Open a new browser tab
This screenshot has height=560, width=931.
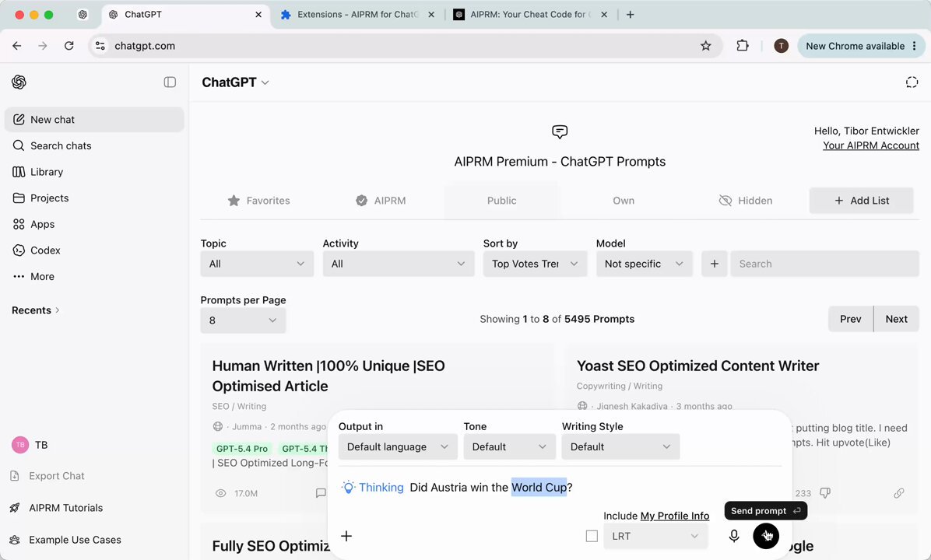click(630, 14)
